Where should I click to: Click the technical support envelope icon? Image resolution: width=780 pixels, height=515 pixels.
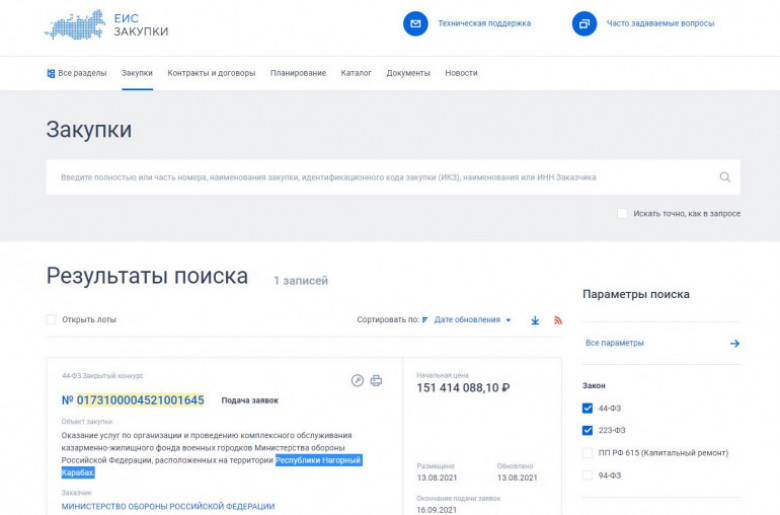415,23
